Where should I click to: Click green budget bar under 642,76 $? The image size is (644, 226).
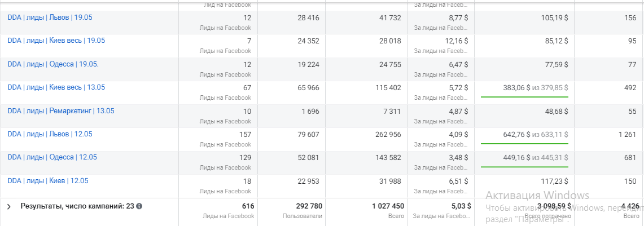524,144
